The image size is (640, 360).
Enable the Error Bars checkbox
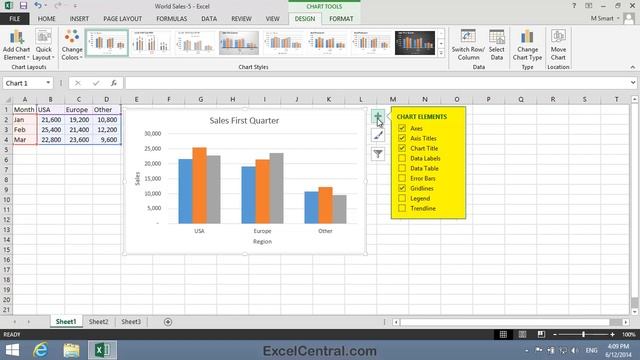point(402,178)
